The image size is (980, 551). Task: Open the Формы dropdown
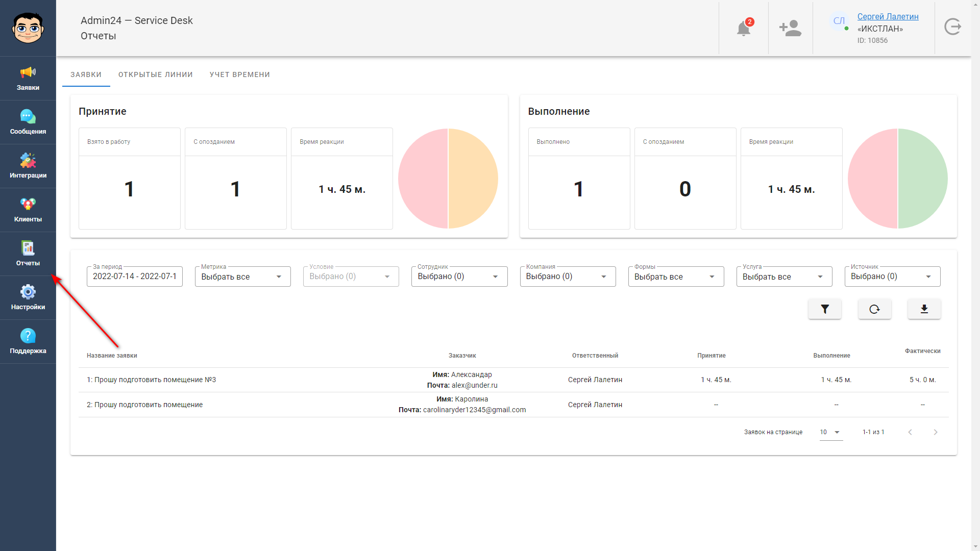(676, 277)
